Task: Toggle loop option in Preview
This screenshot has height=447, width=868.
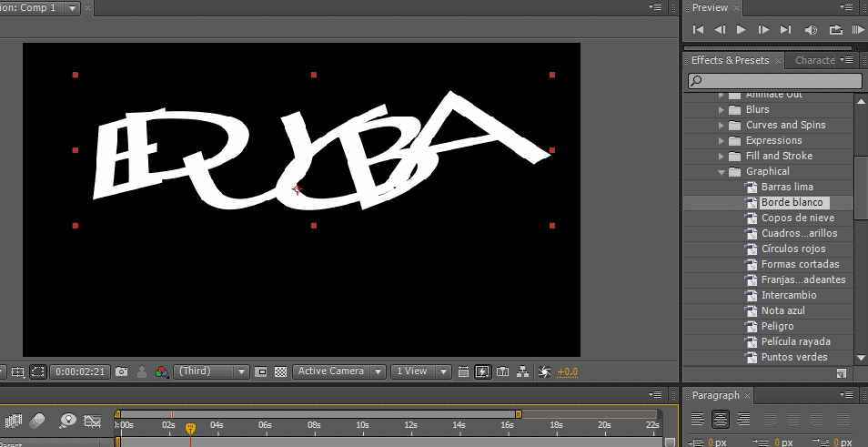Action: (836, 30)
